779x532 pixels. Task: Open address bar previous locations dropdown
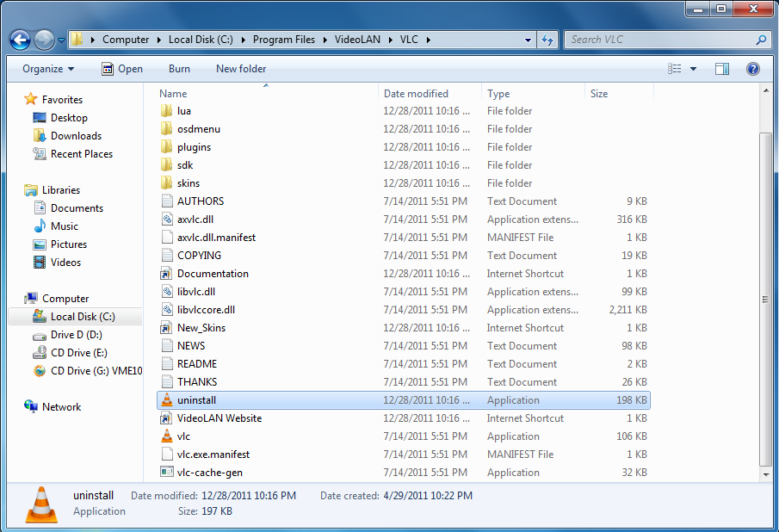coord(528,40)
